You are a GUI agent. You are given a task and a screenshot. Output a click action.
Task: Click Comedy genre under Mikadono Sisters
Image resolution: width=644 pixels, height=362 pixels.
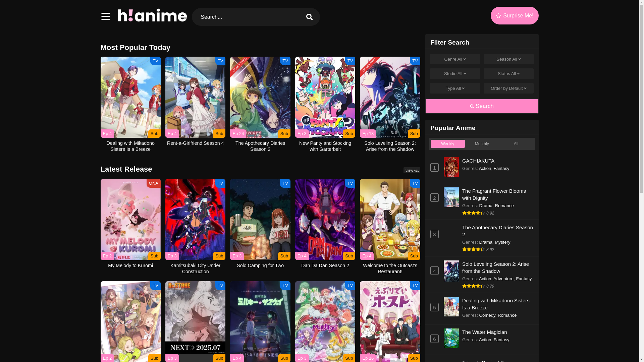pos(487,315)
